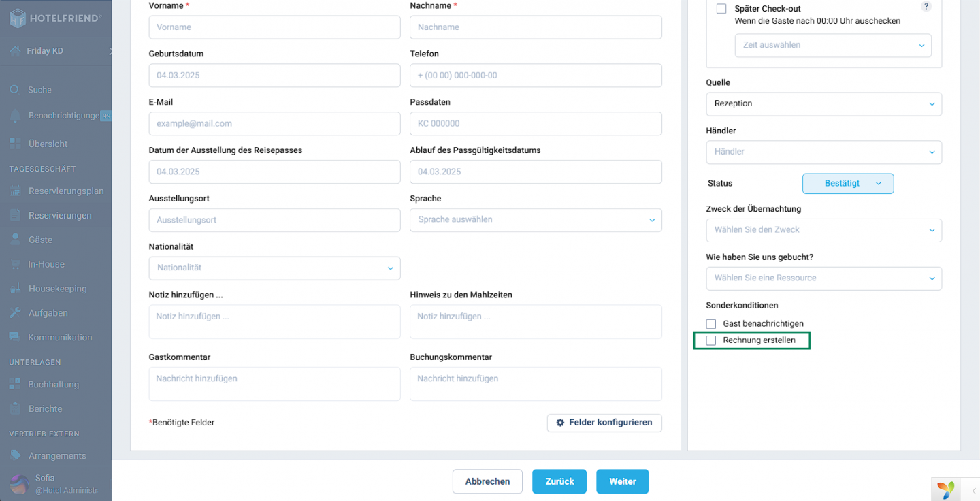
Task: Click the Vorname input field
Action: click(274, 27)
